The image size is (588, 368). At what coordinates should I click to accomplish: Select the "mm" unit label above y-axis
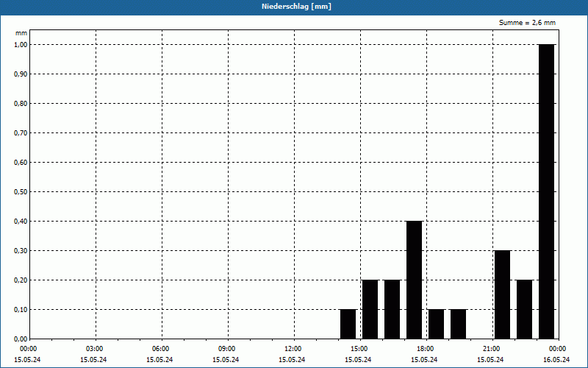[21, 33]
